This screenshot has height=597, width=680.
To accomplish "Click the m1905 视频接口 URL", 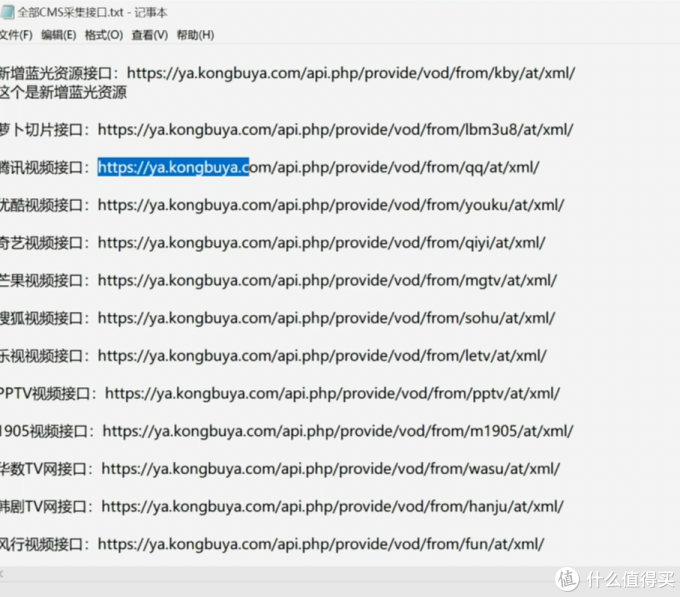I will (x=338, y=431).
